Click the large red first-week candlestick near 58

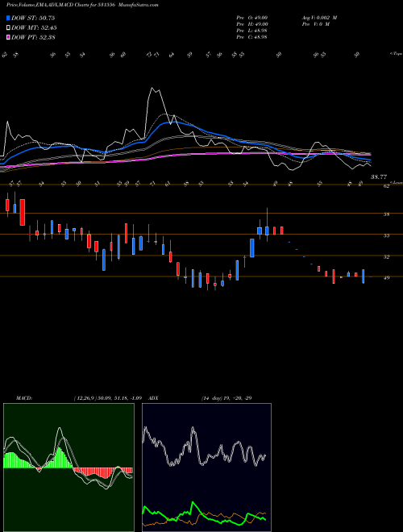(x=23, y=212)
